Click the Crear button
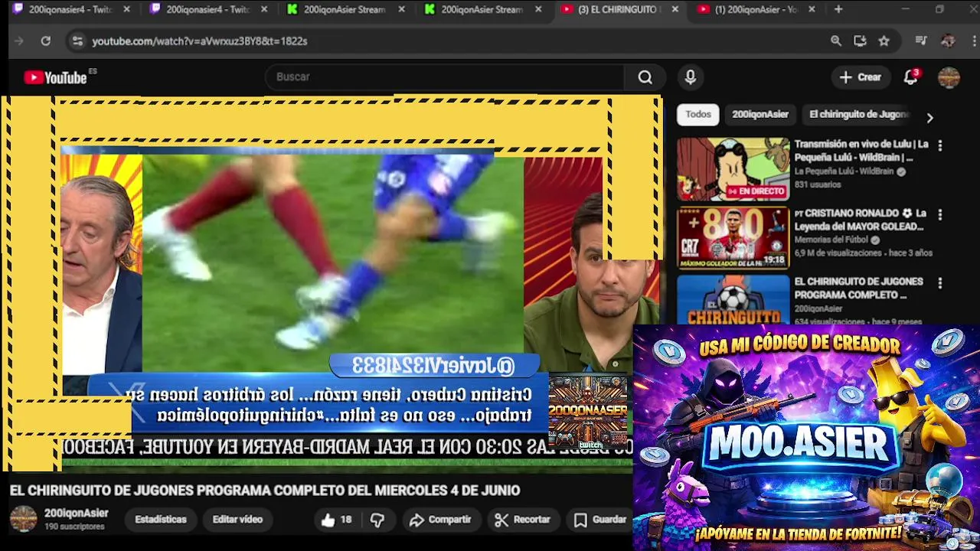Viewport: 980px width, 551px height. coord(861,77)
